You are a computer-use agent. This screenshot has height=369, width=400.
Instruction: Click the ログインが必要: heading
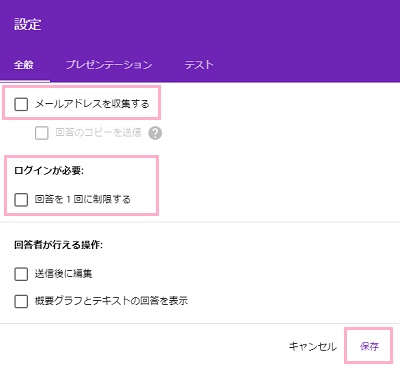pyautogui.click(x=49, y=171)
